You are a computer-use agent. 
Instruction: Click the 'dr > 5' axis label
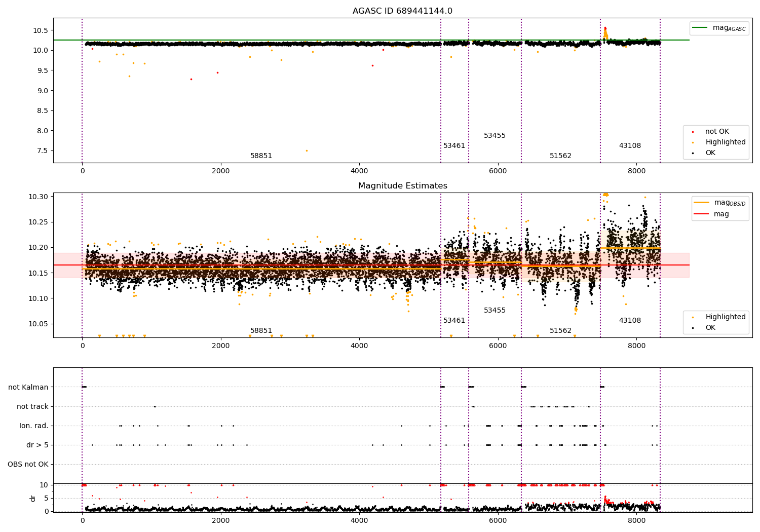click(37, 445)
